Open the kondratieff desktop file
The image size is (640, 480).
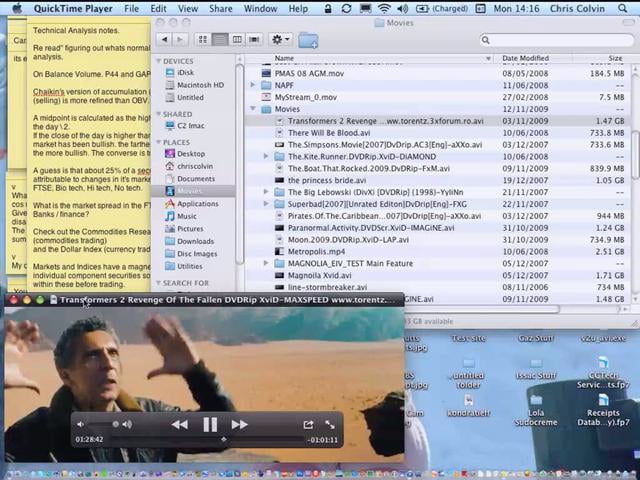click(469, 406)
